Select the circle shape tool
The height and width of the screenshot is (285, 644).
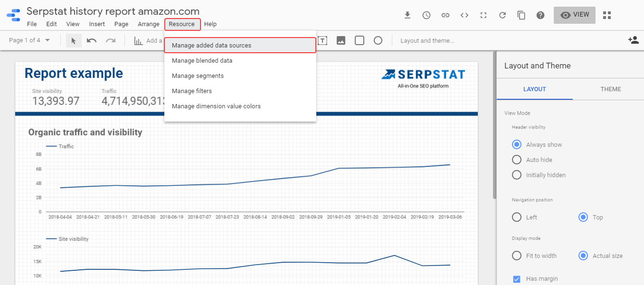click(x=378, y=40)
